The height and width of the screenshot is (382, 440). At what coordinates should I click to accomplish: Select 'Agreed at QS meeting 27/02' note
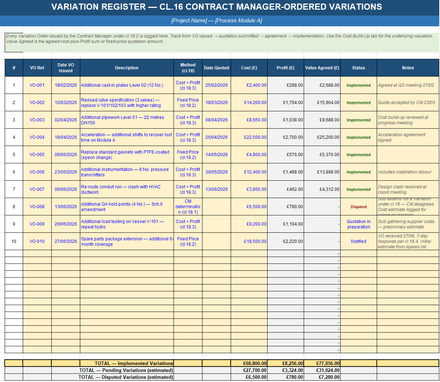pos(408,85)
